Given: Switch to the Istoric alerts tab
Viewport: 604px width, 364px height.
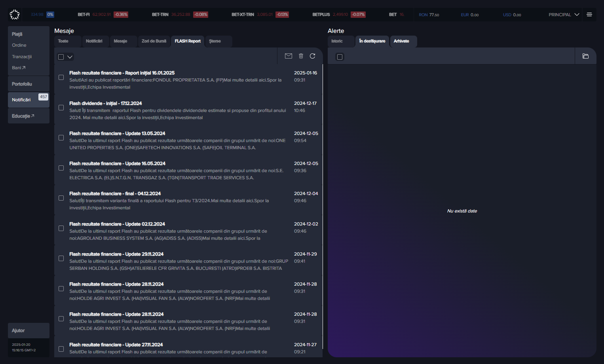Looking at the screenshot, I should (x=341, y=41).
